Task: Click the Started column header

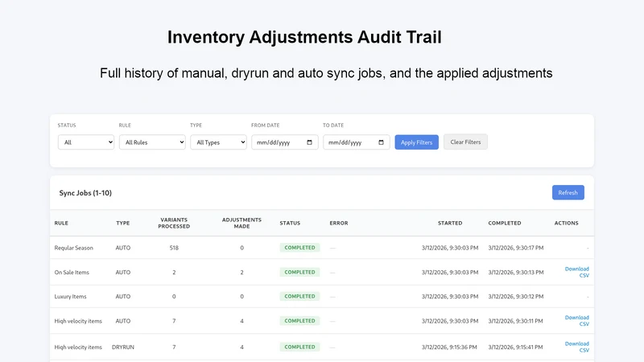Action: tap(450, 224)
